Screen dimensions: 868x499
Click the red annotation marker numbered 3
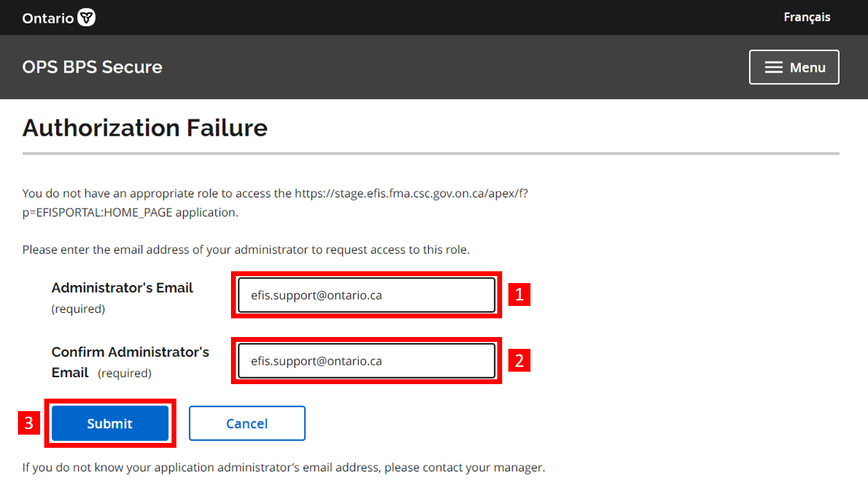(28, 423)
